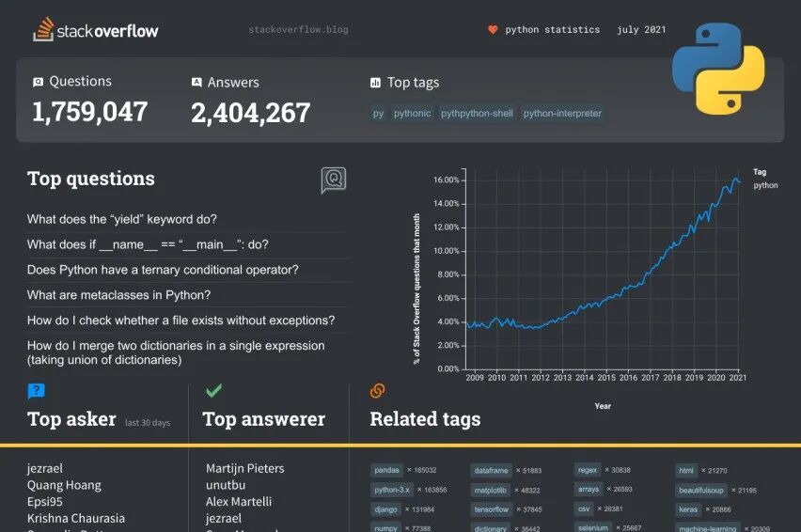Open the merge two dictionaries question
This screenshot has height=532, width=801.
point(176,352)
